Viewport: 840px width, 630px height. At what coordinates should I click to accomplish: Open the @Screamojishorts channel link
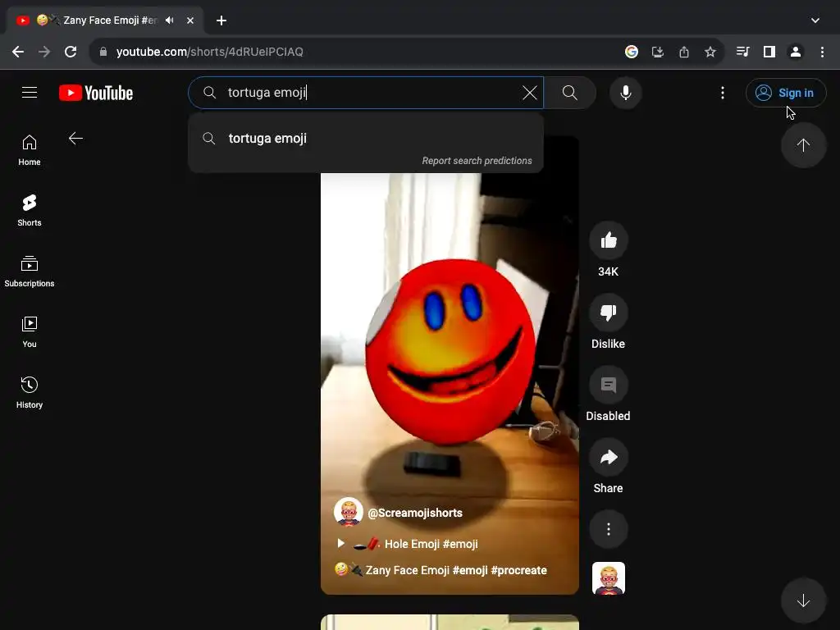point(414,513)
